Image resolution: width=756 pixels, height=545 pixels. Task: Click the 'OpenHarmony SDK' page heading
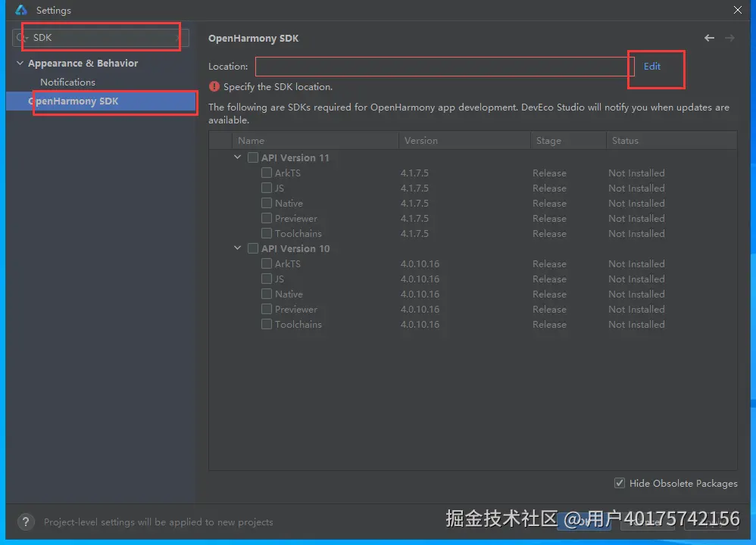[x=253, y=38]
